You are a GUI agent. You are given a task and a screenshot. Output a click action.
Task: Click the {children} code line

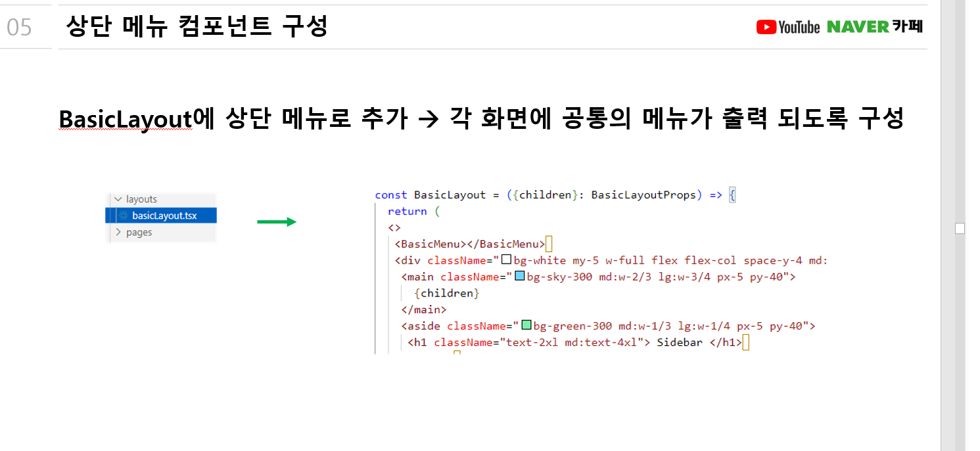pos(447,293)
